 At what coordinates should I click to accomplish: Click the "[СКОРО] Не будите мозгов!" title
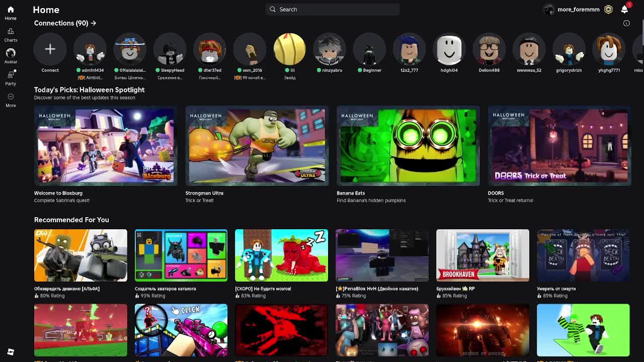pos(263,289)
